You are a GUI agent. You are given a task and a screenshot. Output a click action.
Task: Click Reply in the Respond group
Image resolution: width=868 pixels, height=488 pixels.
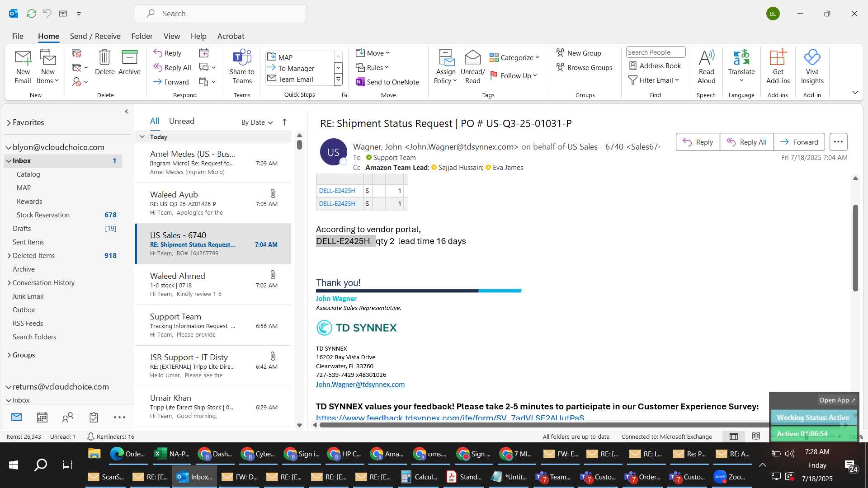click(x=167, y=53)
